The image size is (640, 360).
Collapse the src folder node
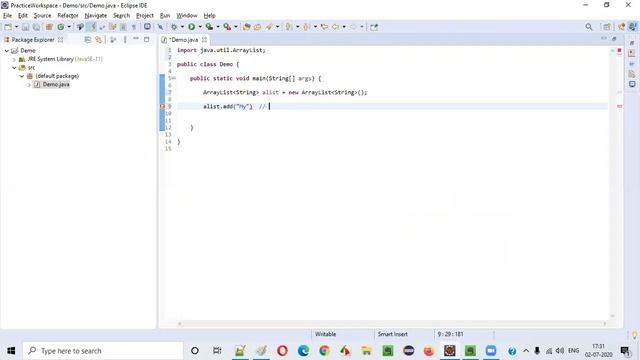(x=14, y=68)
